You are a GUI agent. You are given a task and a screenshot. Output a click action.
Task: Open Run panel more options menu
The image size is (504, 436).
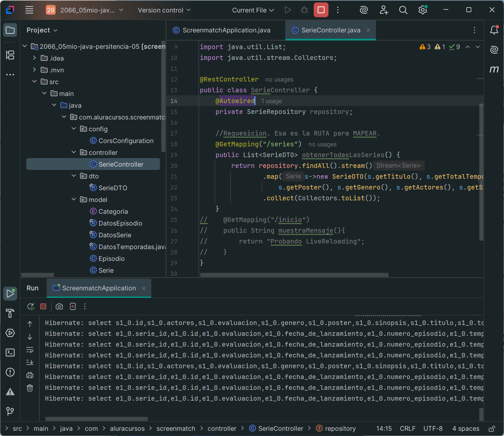click(x=85, y=306)
